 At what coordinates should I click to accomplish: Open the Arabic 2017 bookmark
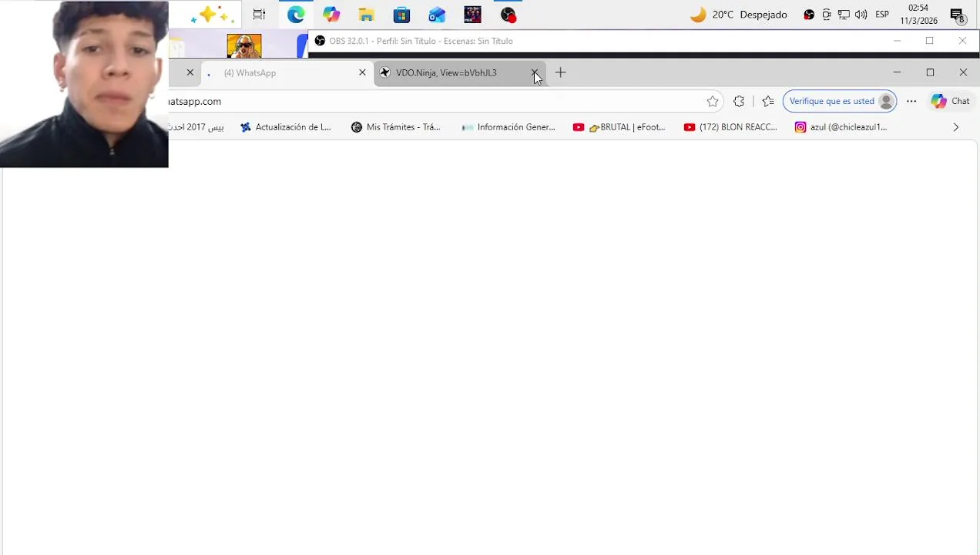coord(196,127)
